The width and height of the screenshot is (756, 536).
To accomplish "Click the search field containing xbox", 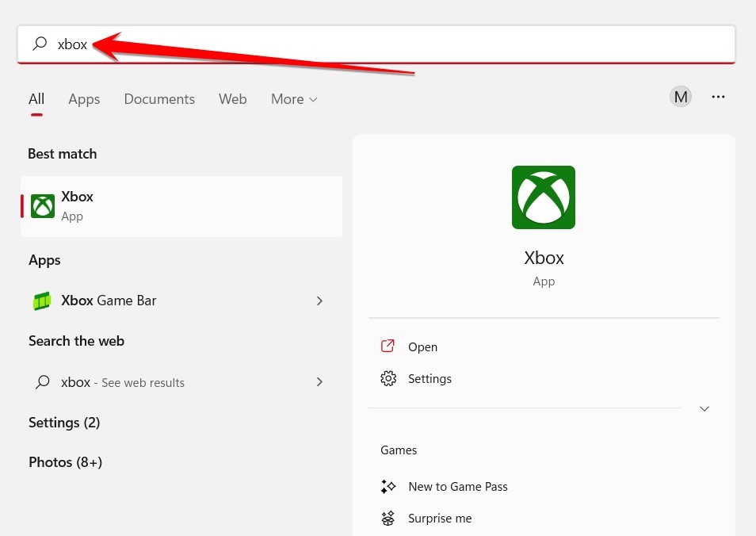I will [x=376, y=44].
